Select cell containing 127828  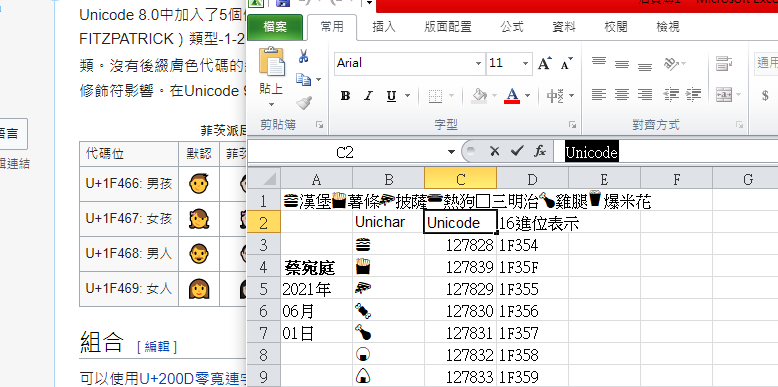pyautogui.click(x=460, y=245)
